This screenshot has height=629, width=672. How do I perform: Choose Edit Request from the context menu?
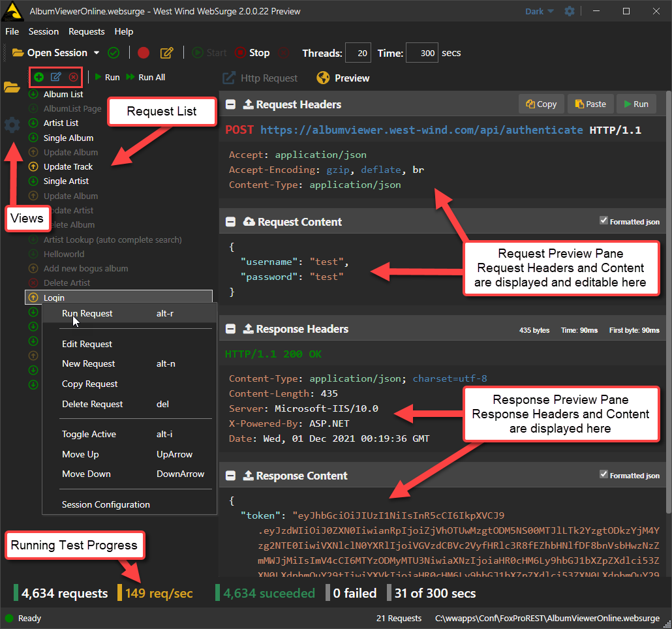click(129, 344)
